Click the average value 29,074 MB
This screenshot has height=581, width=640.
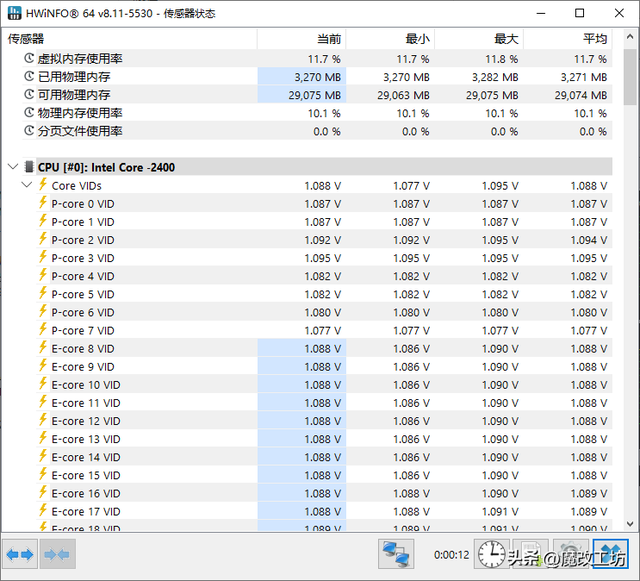581,95
